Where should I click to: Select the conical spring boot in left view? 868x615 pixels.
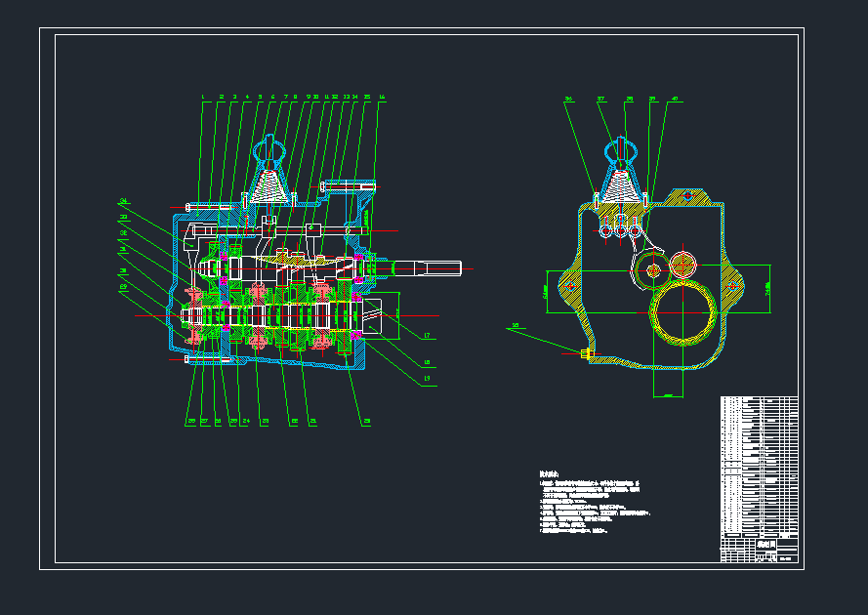coord(268,185)
